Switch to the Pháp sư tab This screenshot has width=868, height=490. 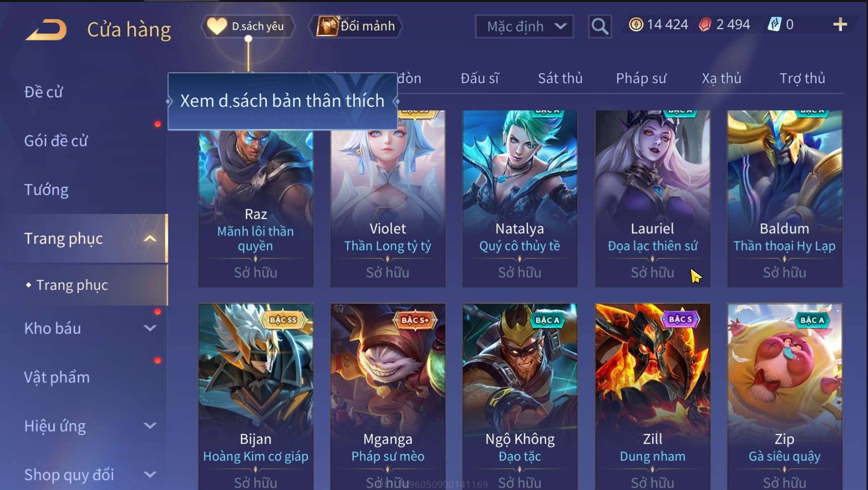tap(641, 78)
